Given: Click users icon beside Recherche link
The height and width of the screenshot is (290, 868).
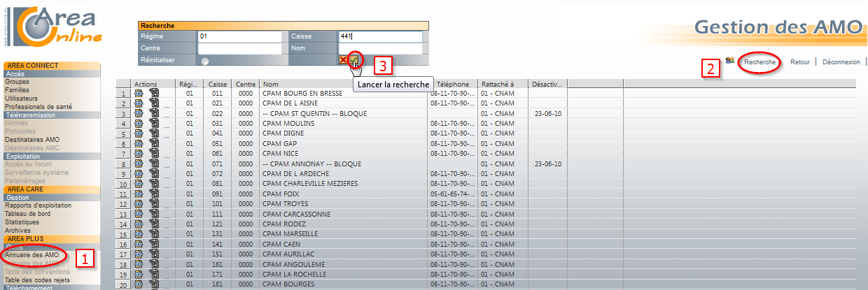Looking at the screenshot, I should tap(729, 61).
